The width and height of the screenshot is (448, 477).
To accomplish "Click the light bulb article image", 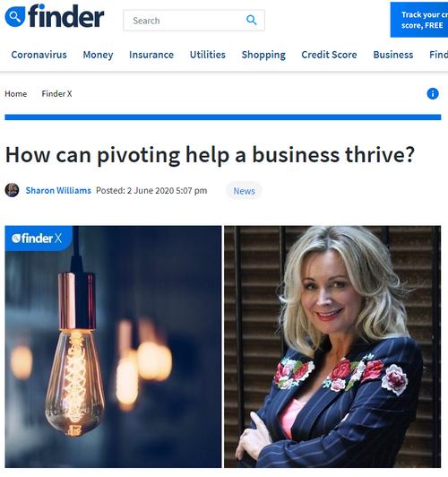I will point(113,346).
